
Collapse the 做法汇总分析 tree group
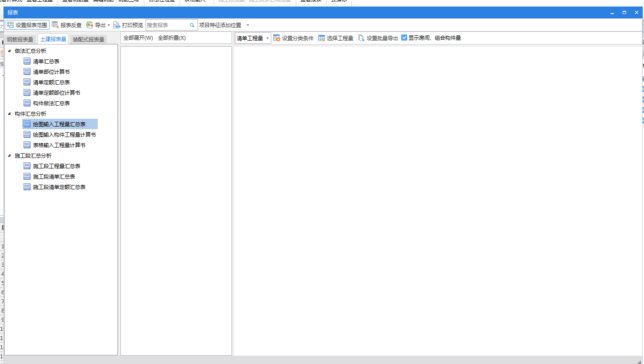pyautogui.click(x=9, y=51)
